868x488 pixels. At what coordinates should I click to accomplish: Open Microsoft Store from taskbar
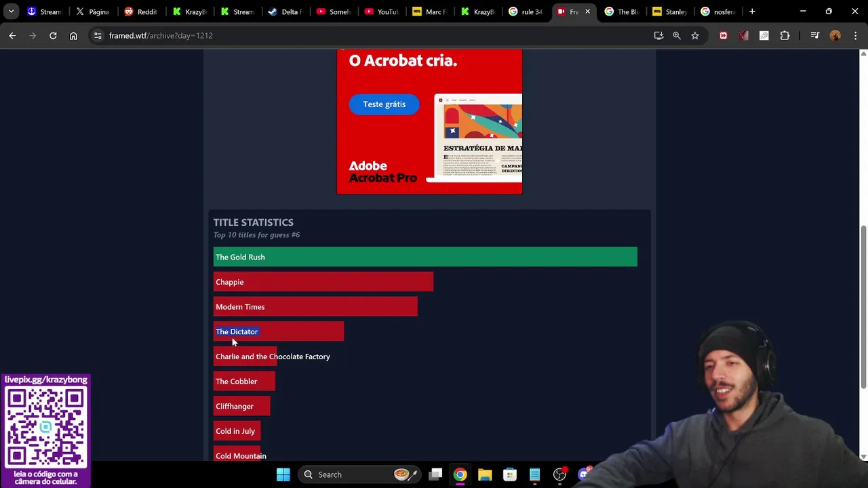510,474
